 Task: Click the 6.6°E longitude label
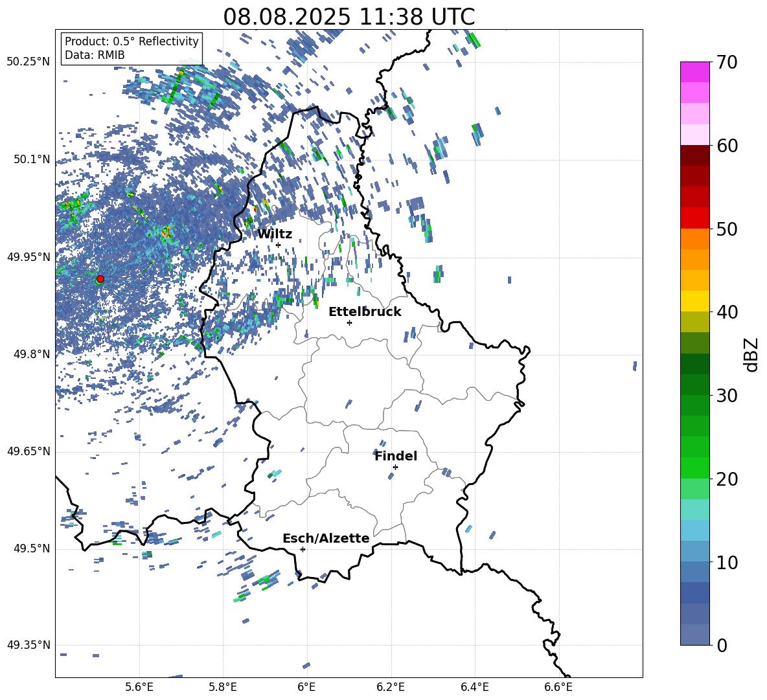click(x=558, y=687)
